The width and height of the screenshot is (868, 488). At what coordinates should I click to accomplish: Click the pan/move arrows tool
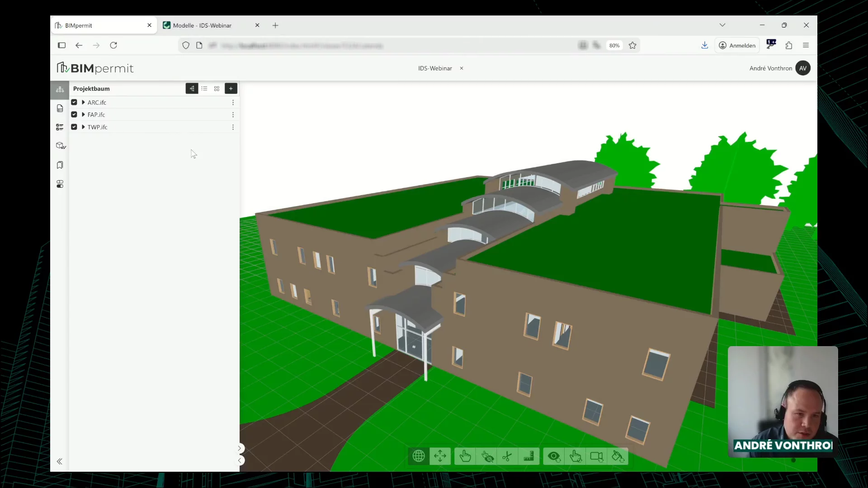(x=440, y=456)
